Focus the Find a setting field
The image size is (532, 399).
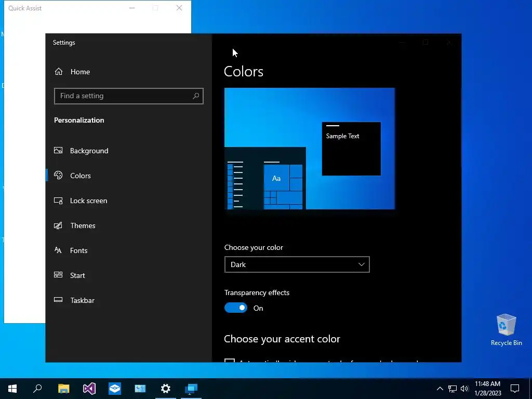click(129, 96)
